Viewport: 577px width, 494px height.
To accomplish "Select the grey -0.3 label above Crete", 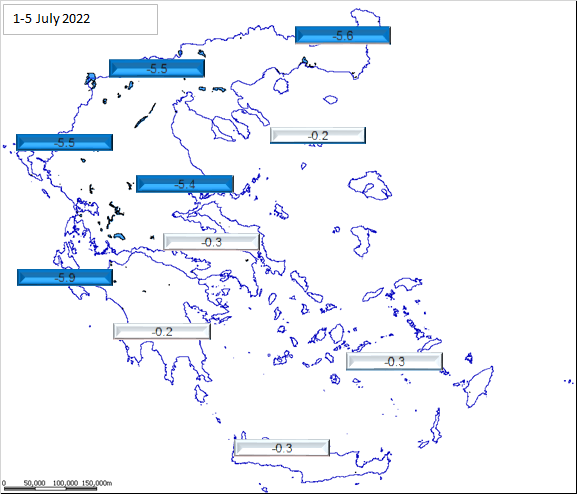I will click(282, 448).
